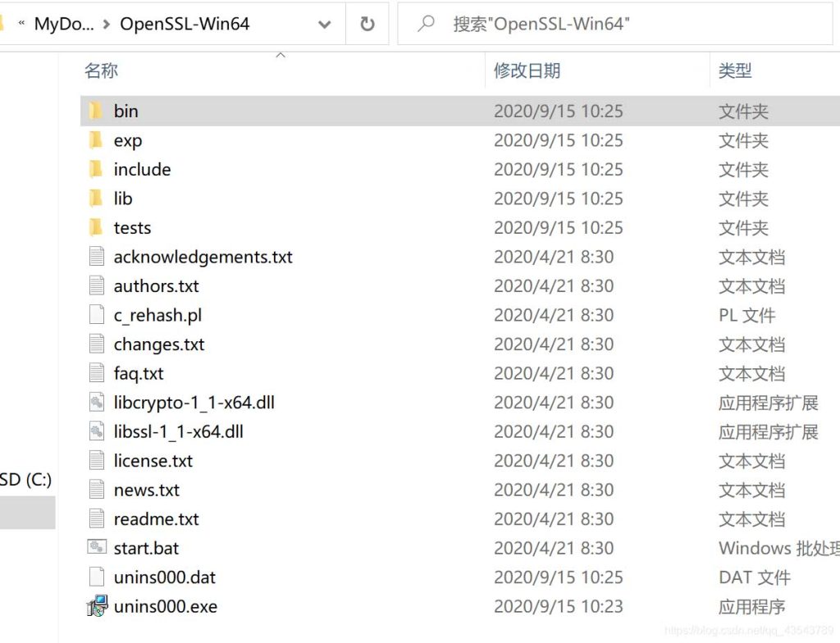Sort files by the 名称 column header
The height and width of the screenshot is (643, 840).
102,71
